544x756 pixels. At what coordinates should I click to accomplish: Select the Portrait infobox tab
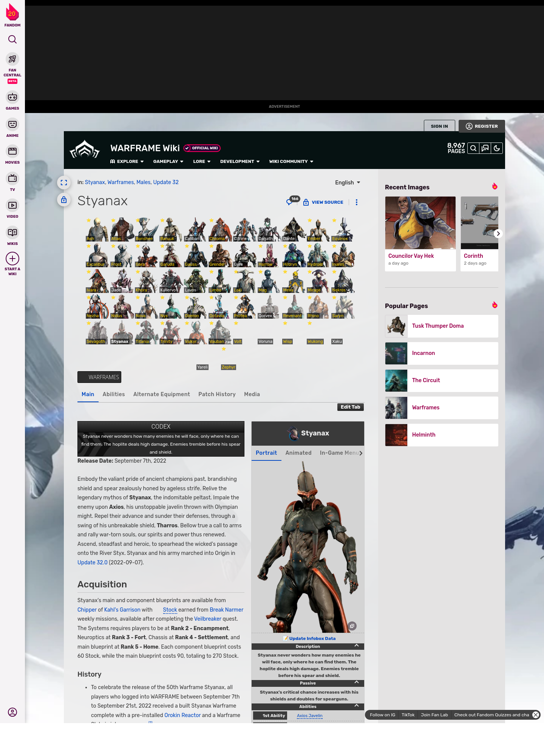(x=266, y=453)
